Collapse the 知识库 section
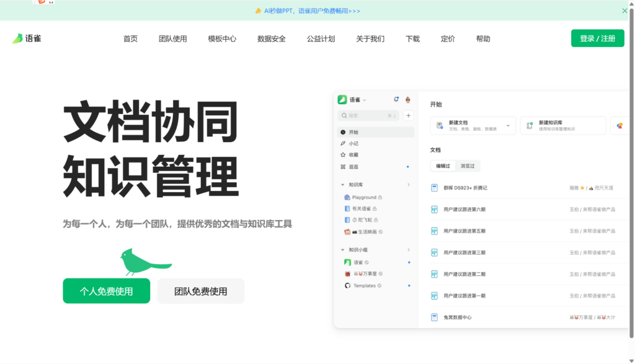This screenshot has width=635, height=364. (x=342, y=184)
